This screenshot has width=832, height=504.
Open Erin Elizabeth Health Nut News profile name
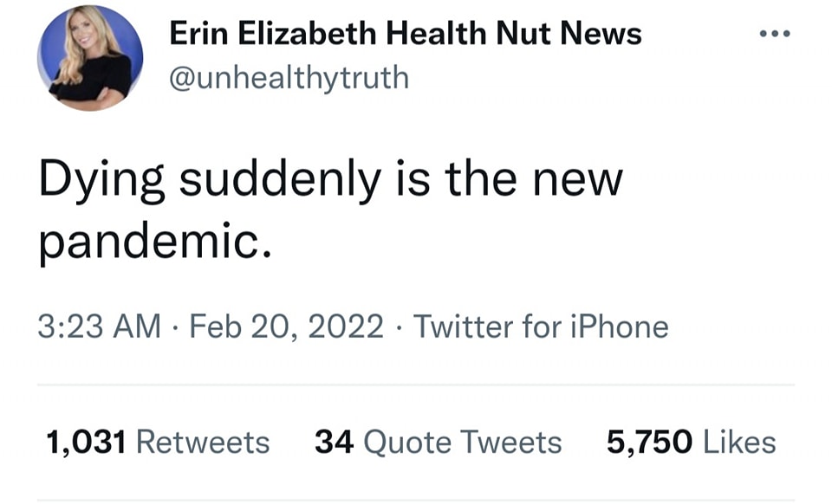click(405, 34)
